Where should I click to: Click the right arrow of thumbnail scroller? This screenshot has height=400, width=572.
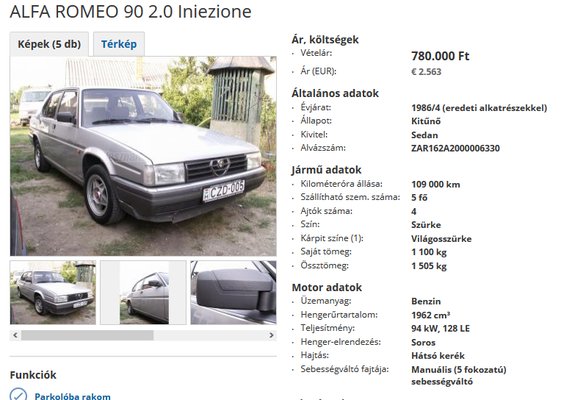tap(271, 335)
